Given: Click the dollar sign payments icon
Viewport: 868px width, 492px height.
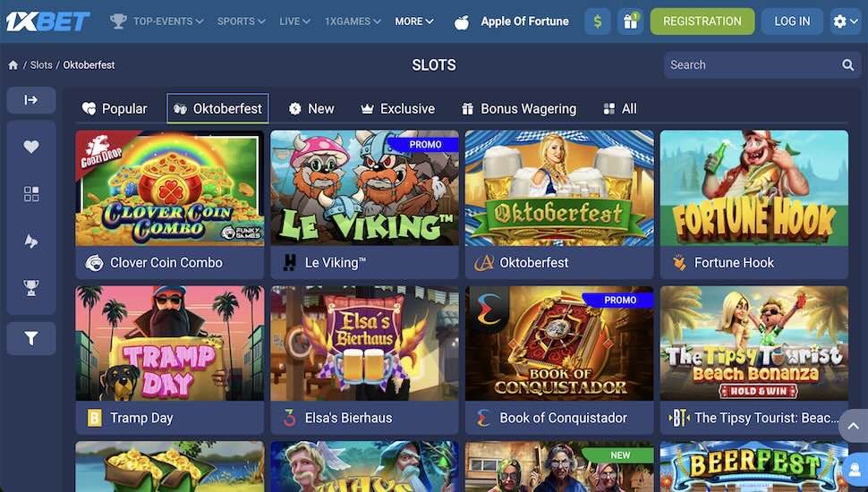Looking at the screenshot, I should coord(597,21).
